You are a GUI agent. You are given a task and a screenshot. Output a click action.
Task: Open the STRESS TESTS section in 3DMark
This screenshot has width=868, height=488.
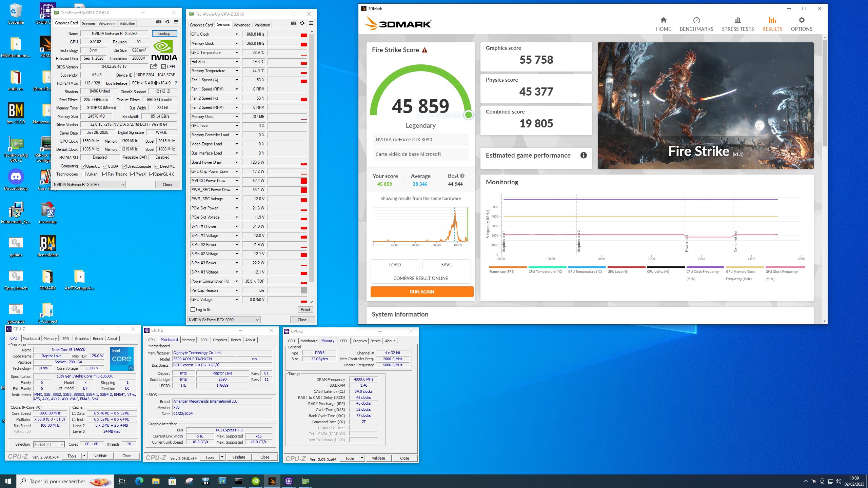[737, 24]
